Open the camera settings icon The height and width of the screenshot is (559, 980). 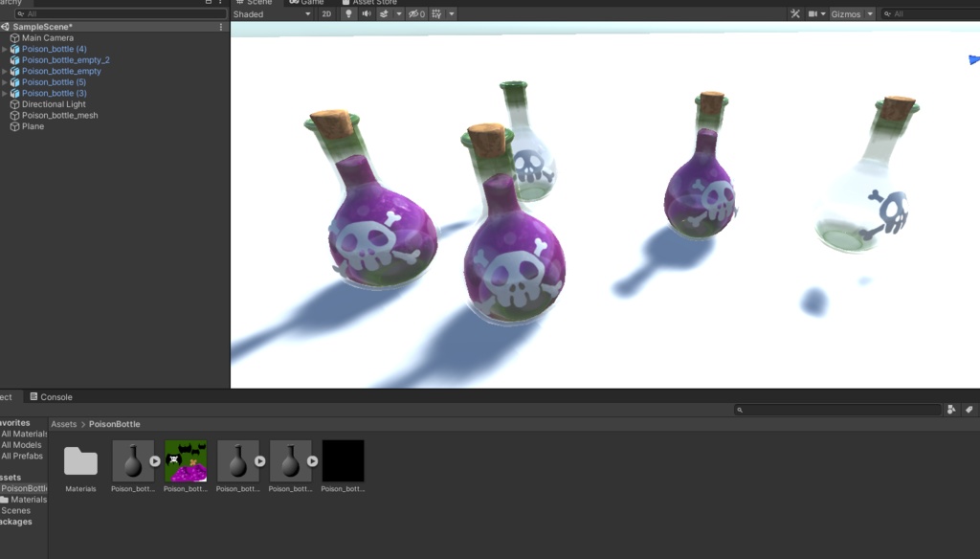point(814,13)
